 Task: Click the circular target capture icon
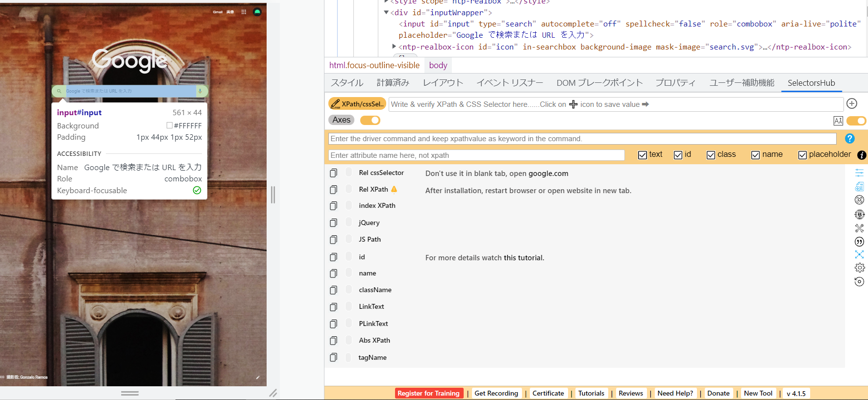[859, 200]
